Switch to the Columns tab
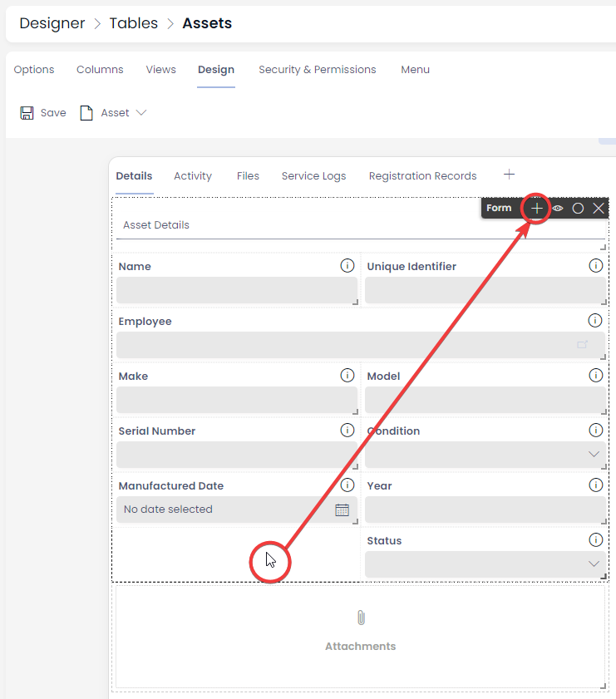The width and height of the screenshot is (616, 699). (x=100, y=70)
